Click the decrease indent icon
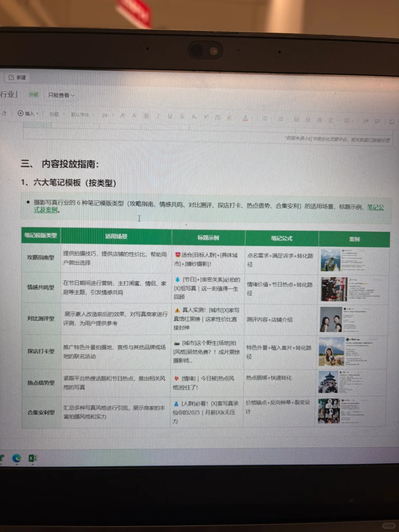 308,120
